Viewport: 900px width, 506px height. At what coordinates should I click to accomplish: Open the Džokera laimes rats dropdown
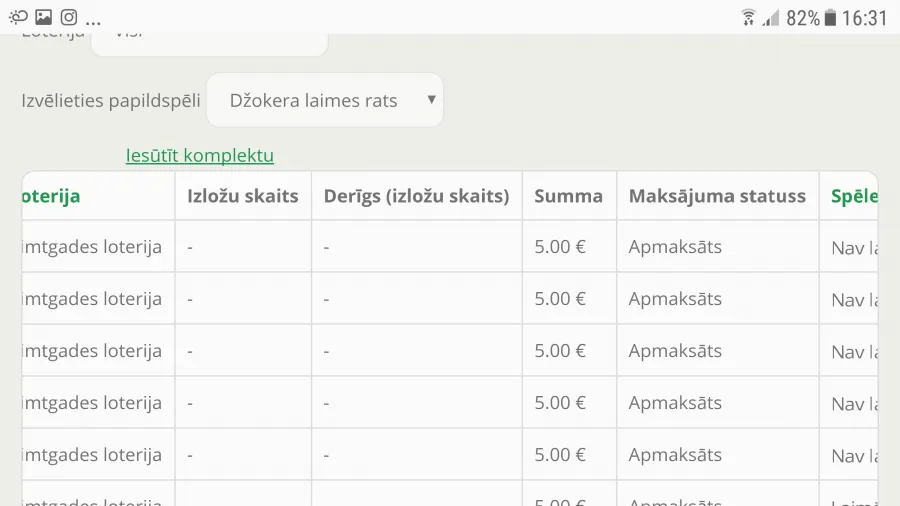pyautogui.click(x=325, y=100)
